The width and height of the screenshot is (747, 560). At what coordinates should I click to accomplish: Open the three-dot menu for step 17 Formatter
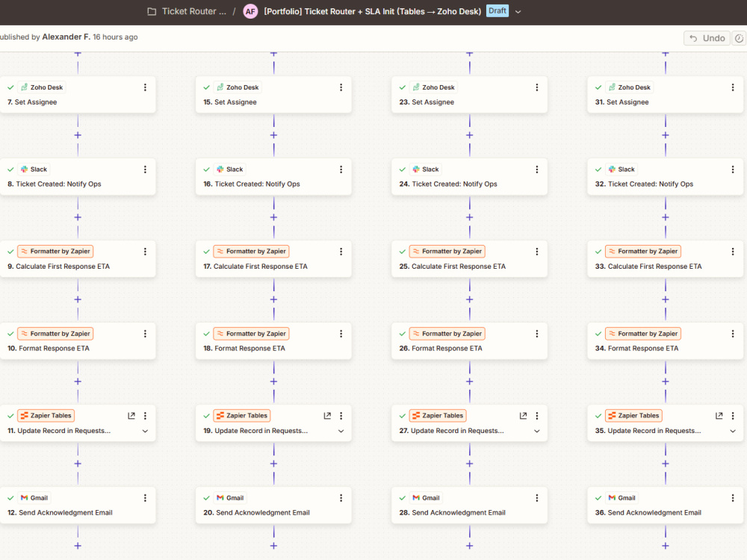coord(341,252)
